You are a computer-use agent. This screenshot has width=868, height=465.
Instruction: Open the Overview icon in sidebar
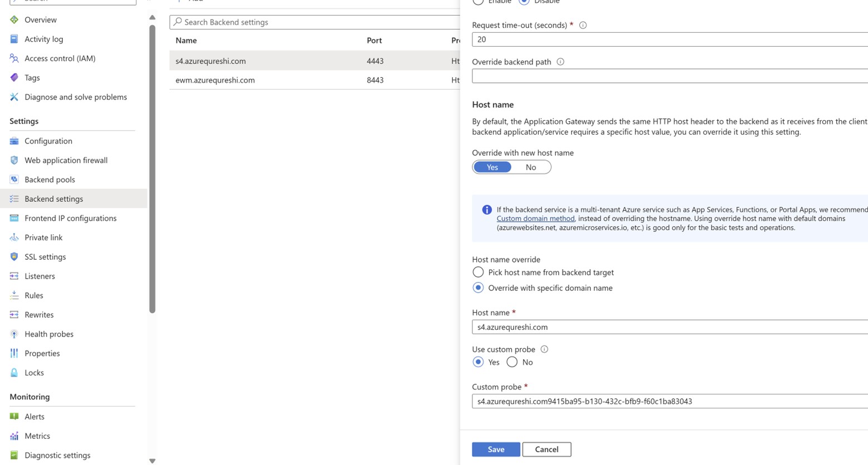(14, 19)
